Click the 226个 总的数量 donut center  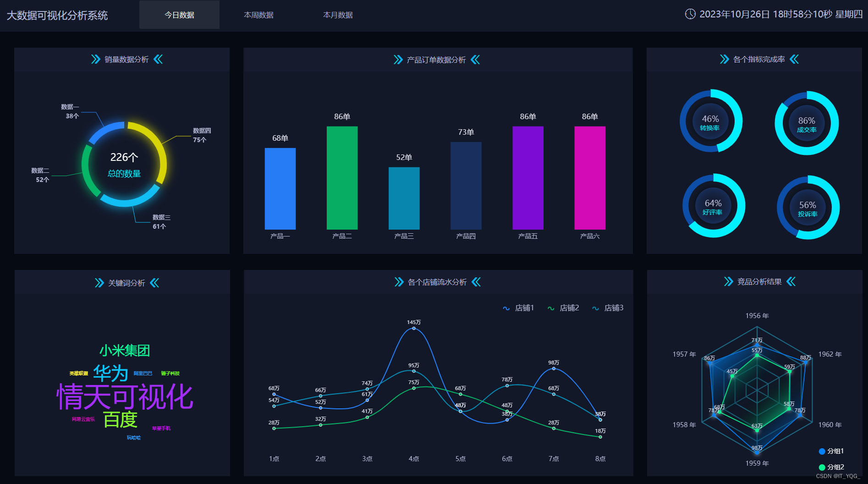(124, 165)
